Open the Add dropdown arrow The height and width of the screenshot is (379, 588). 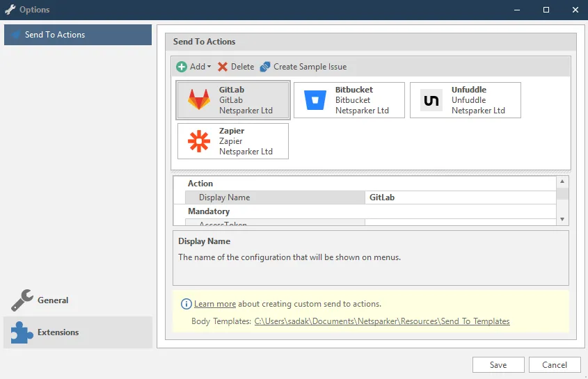click(209, 67)
